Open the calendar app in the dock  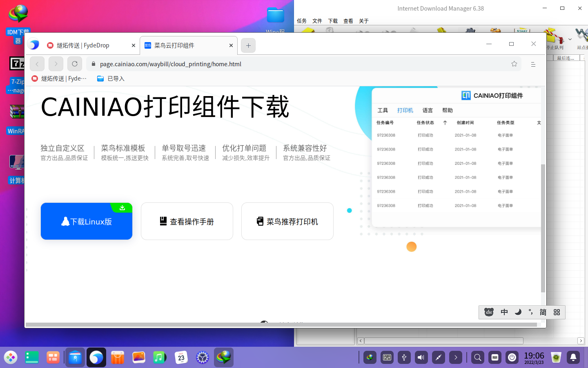point(181,357)
